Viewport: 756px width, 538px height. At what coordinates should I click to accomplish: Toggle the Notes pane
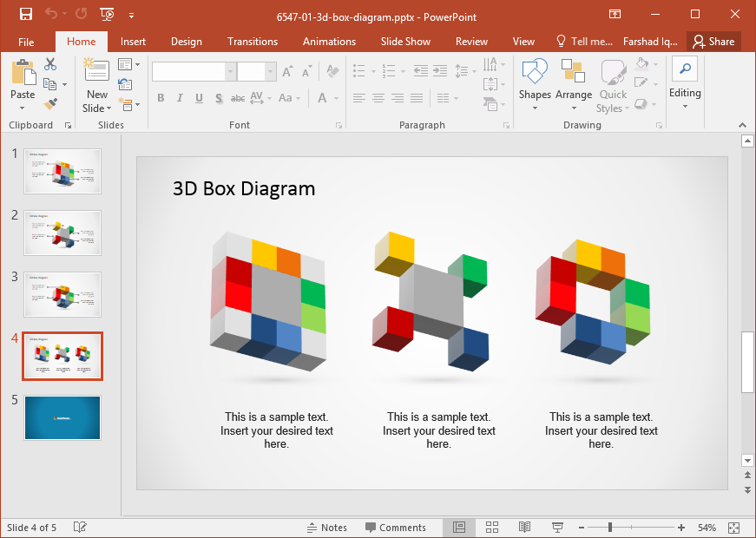tap(326, 528)
